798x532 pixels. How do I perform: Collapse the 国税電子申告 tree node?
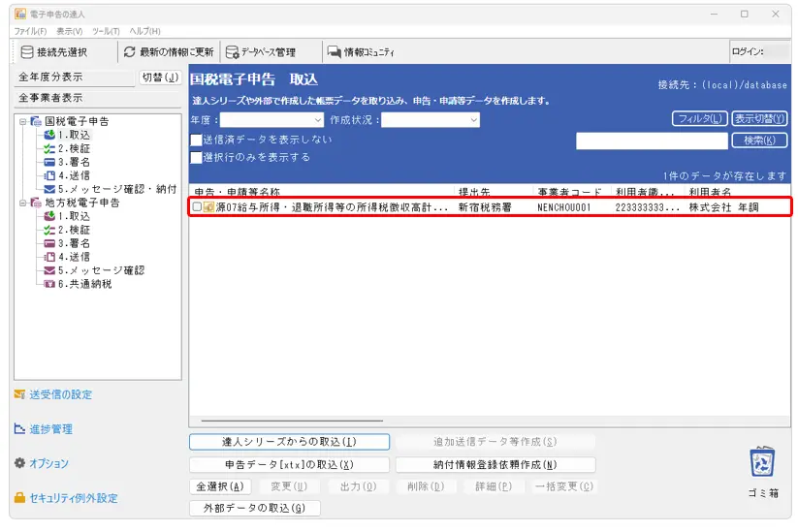[21, 122]
